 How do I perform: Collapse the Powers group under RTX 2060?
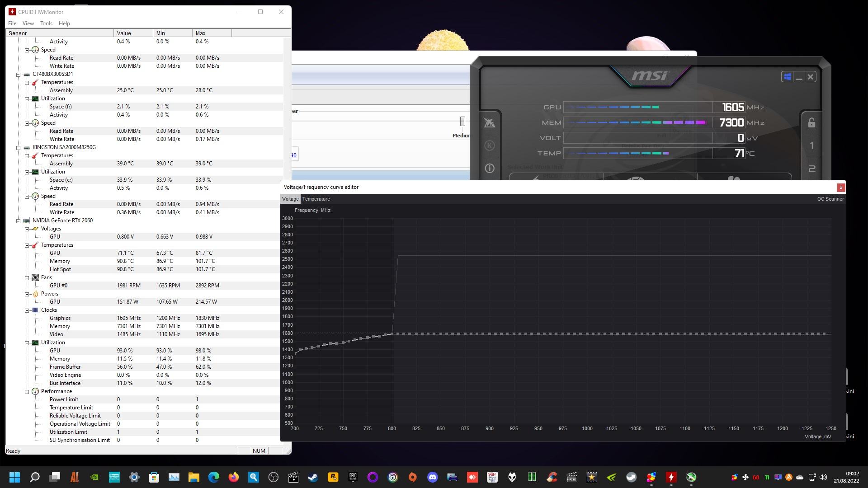[x=27, y=294]
